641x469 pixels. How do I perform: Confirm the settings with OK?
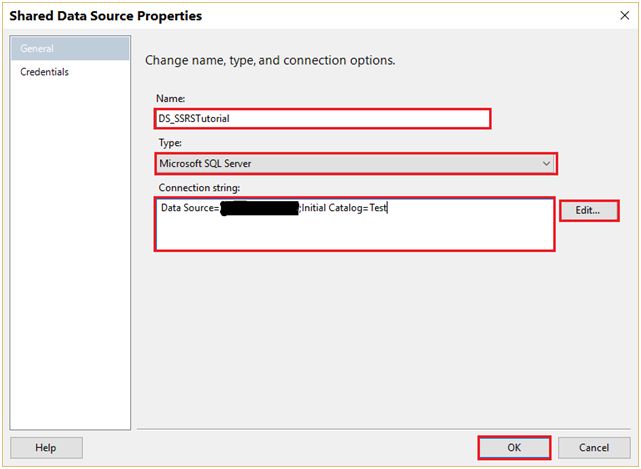click(x=514, y=447)
